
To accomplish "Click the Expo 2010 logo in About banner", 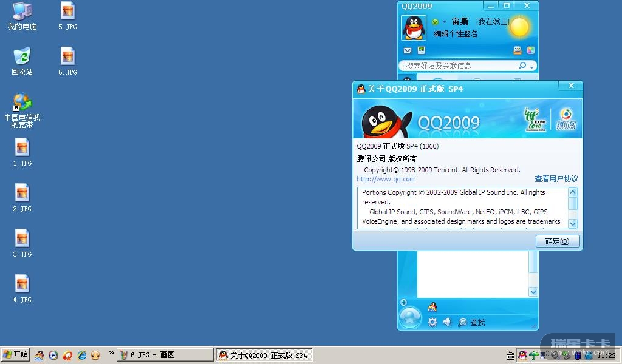I will coord(535,120).
